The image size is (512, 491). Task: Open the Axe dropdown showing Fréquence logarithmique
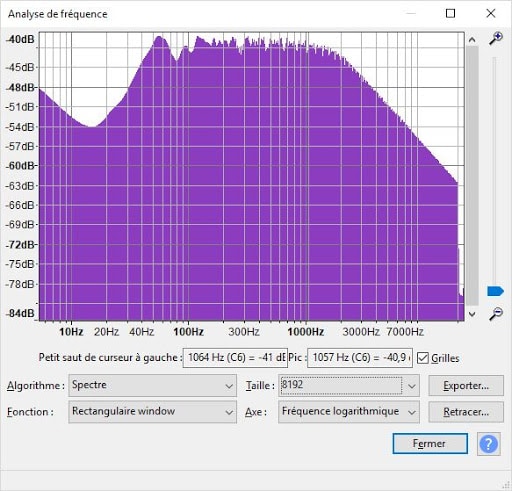point(349,412)
